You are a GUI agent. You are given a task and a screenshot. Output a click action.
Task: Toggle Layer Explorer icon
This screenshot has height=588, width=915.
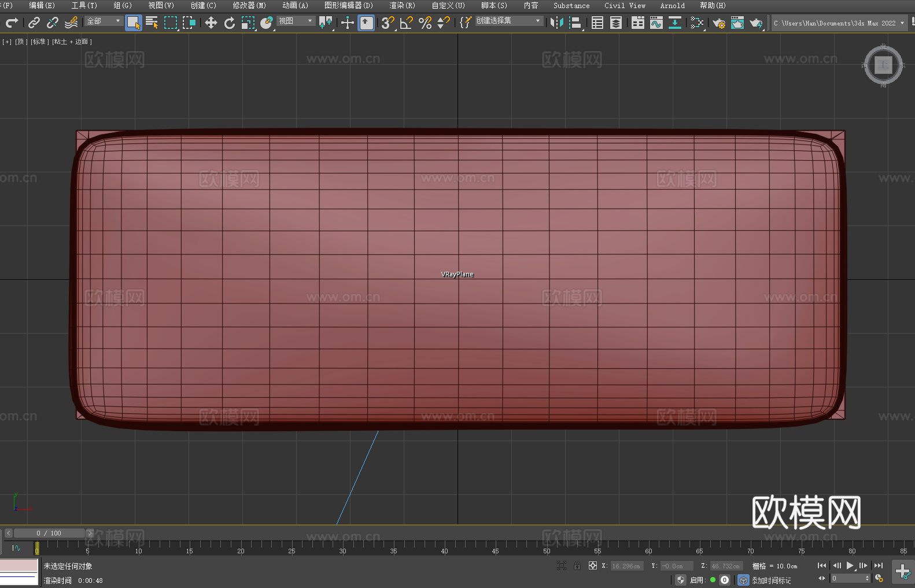[616, 23]
